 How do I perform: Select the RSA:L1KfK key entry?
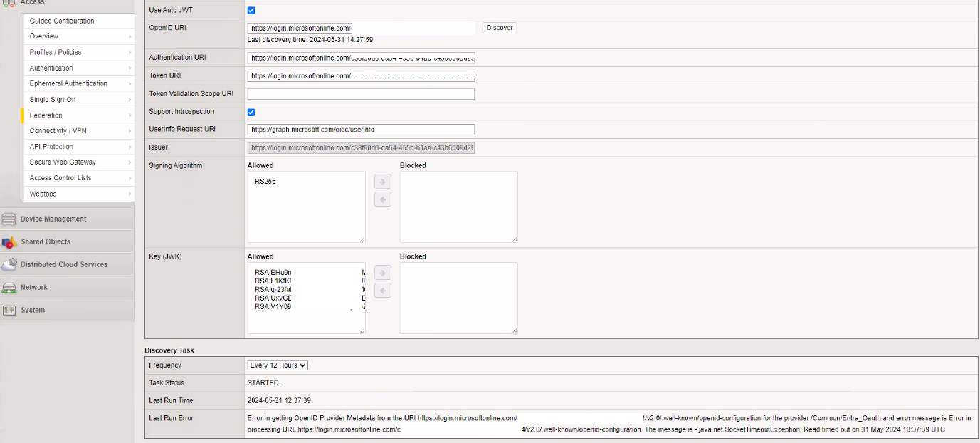point(273,281)
